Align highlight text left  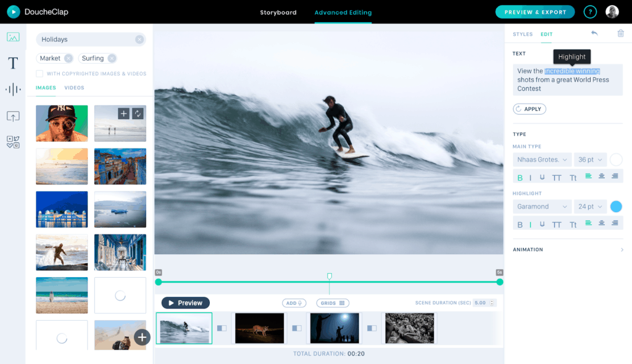coord(588,223)
